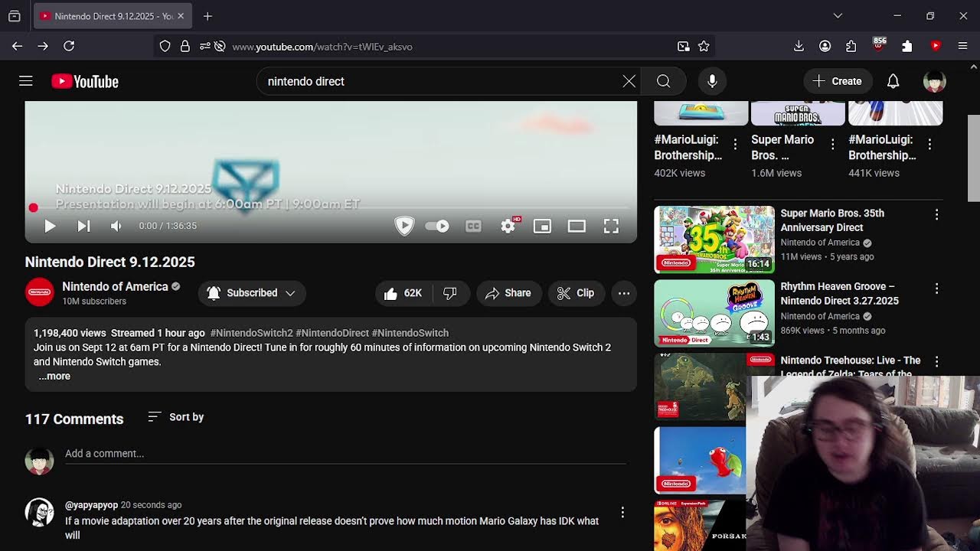
Task: Open #NintendoDirect hashtag link
Action: 332,333
